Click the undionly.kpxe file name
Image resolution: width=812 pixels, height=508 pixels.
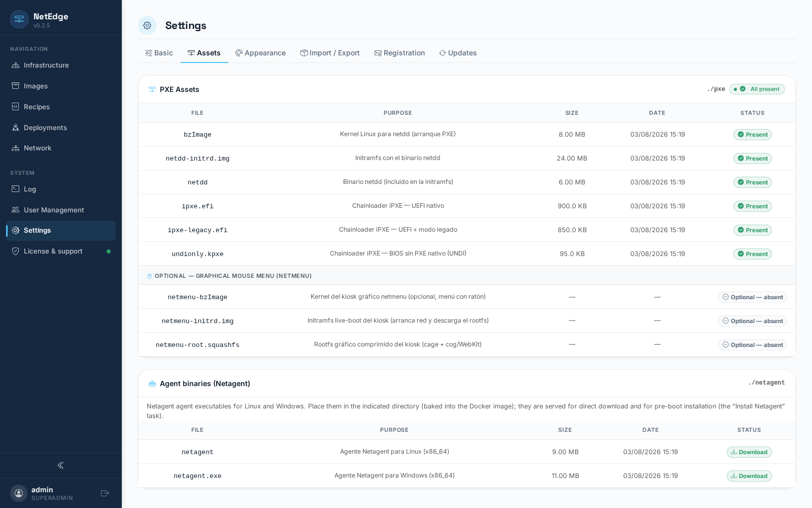197,254
